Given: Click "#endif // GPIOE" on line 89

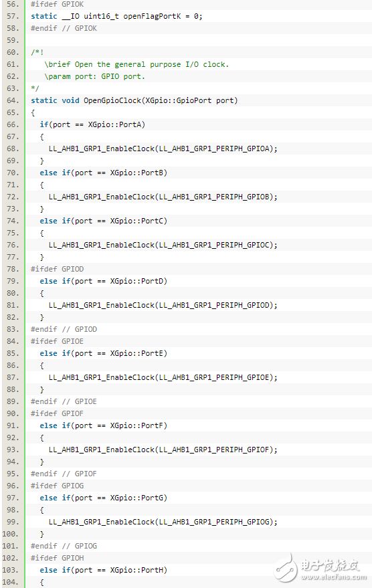Looking at the screenshot, I should [x=64, y=401].
